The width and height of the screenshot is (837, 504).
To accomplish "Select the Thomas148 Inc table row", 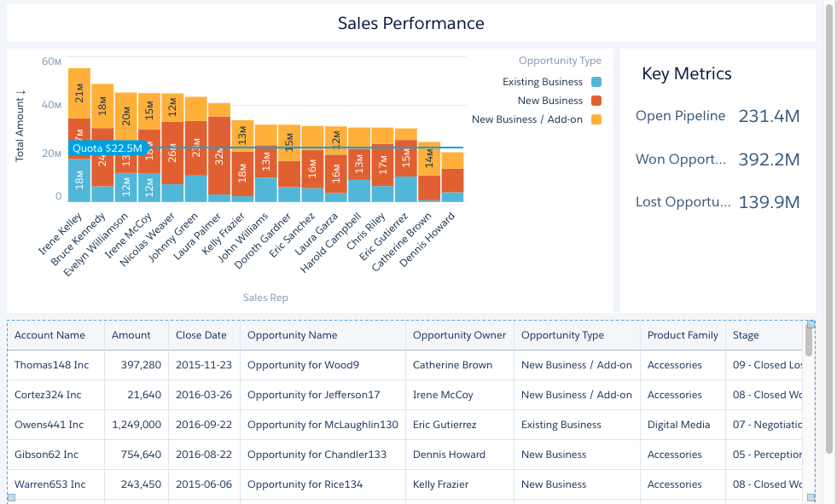I will [404, 365].
